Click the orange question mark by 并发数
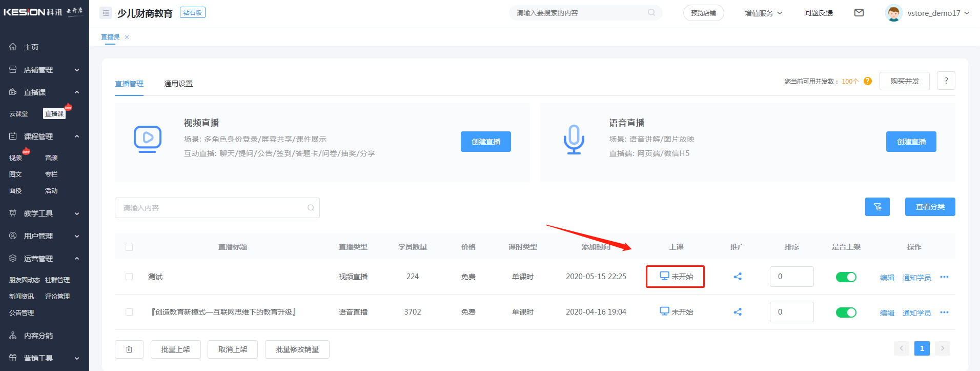The image size is (980, 371). pos(868,81)
